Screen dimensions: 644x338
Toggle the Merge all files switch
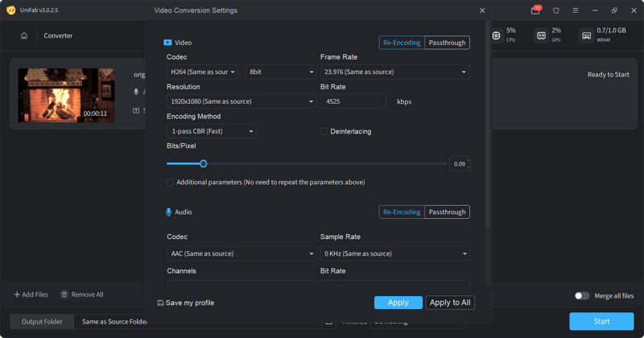[x=581, y=296]
